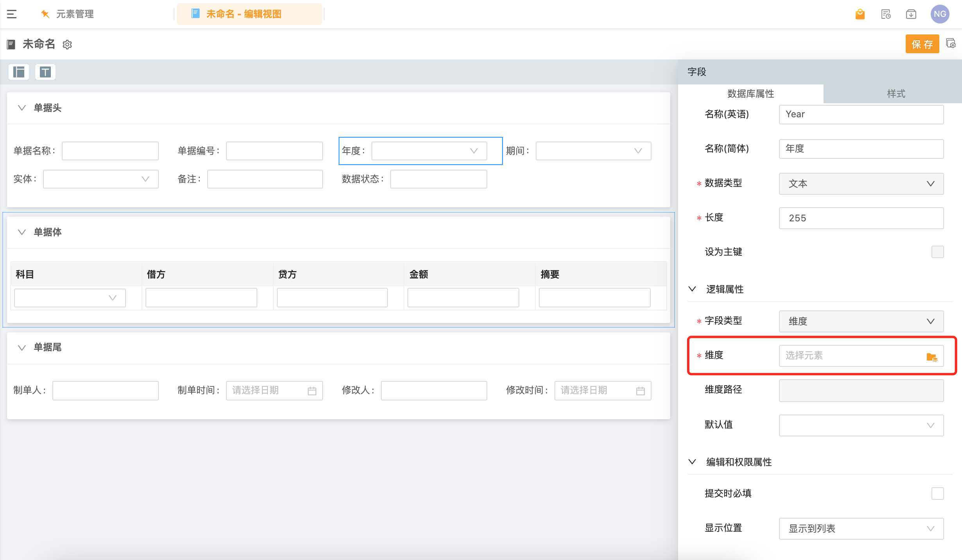Open the hamburger menu icon
Screen dimensions: 962x560
[12, 14]
